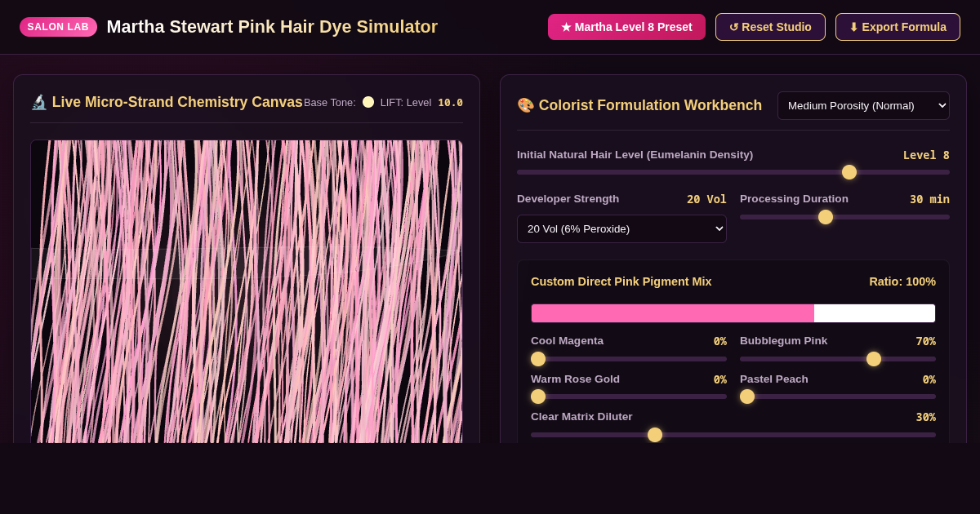Click the 20 Vol value label
The height and width of the screenshot is (514, 980).
pyautogui.click(x=706, y=199)
